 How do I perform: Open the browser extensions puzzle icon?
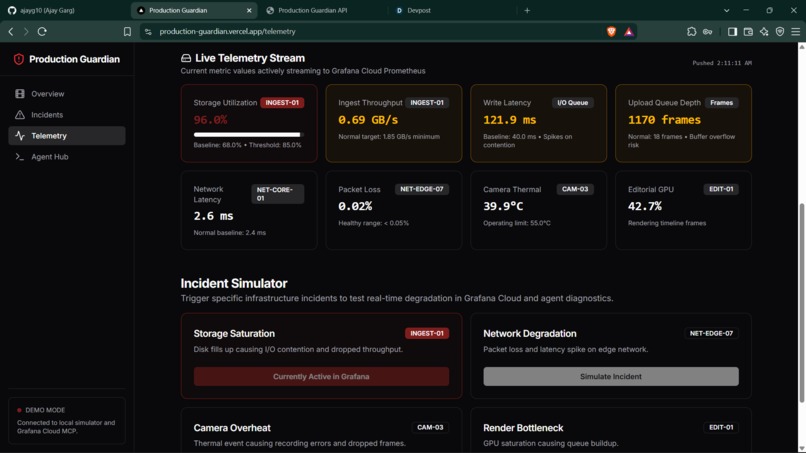pyautogui.click(x=691, y=31)
